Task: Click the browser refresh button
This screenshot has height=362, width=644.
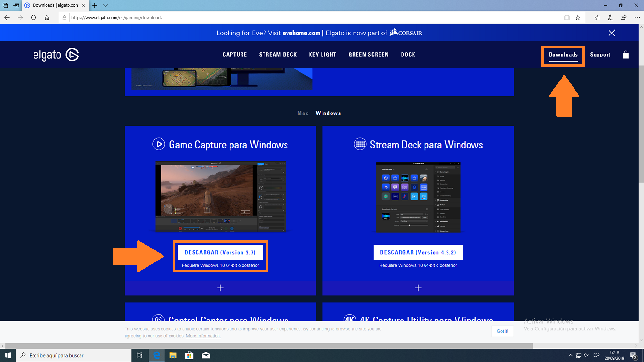Action: pos(34,18)
